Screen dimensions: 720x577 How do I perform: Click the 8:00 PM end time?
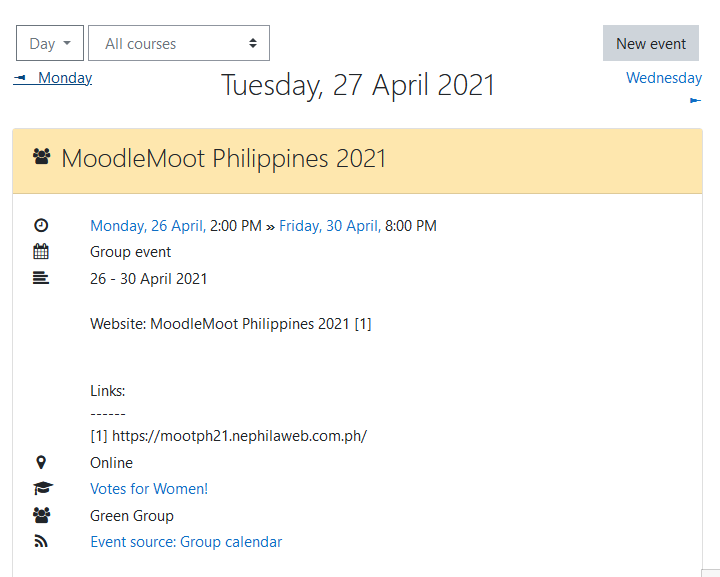tap(411, 226)
